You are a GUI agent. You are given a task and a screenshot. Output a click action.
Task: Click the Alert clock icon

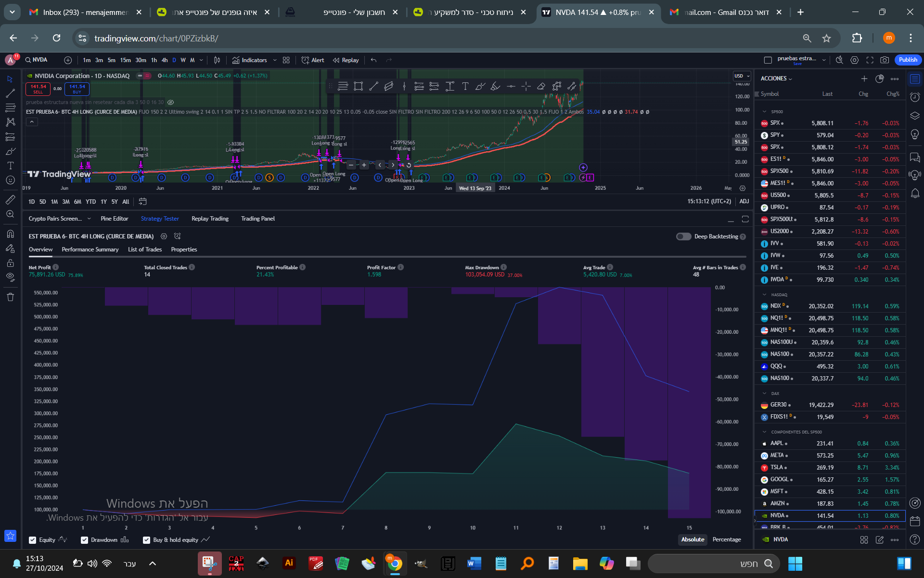click(x=305, y=60)
